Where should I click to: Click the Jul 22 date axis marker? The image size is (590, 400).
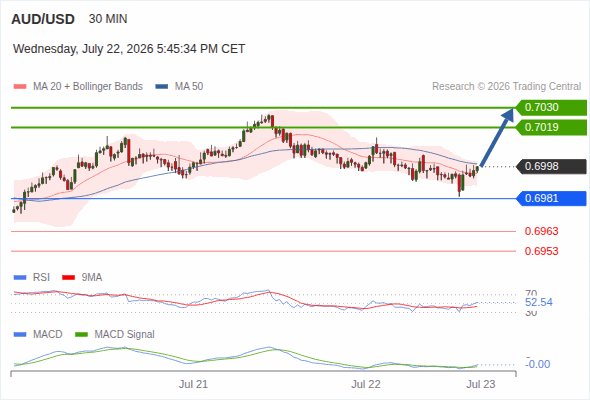coord(366,384)
